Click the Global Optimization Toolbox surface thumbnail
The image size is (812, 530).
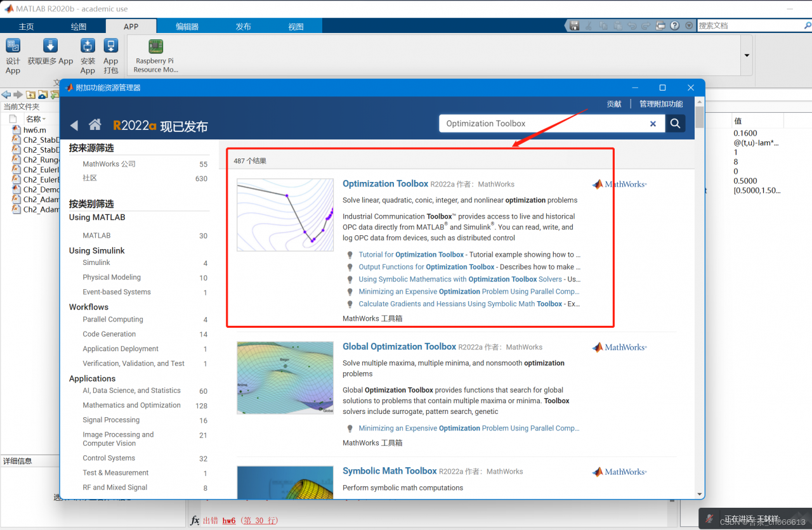[285, 378]
